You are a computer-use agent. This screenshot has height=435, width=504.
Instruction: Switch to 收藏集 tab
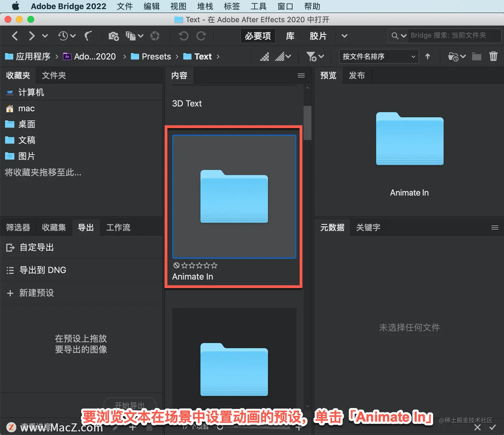point(54,227)
